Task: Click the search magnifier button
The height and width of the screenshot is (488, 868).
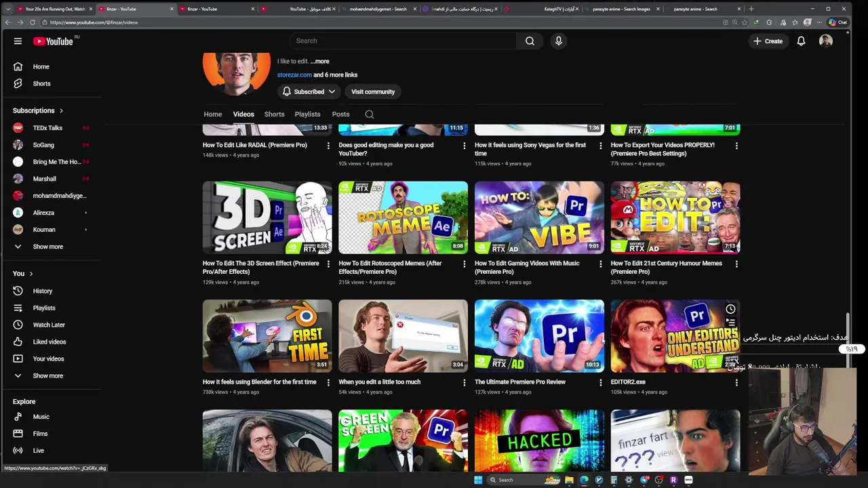Action: (530, 41)
